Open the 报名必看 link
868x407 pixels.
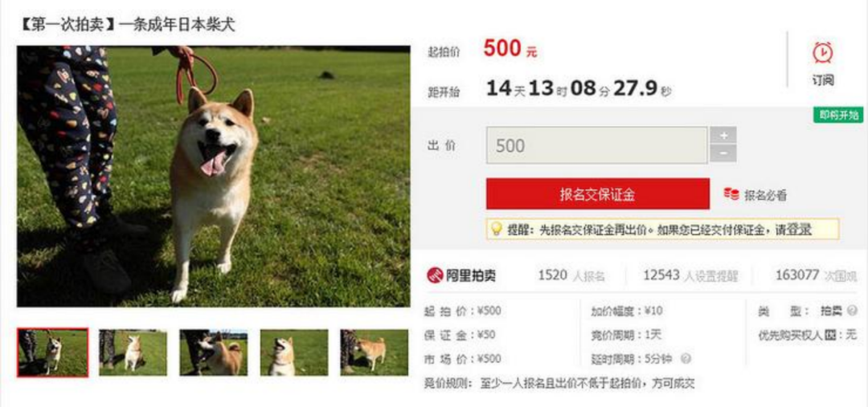(765, 195)
